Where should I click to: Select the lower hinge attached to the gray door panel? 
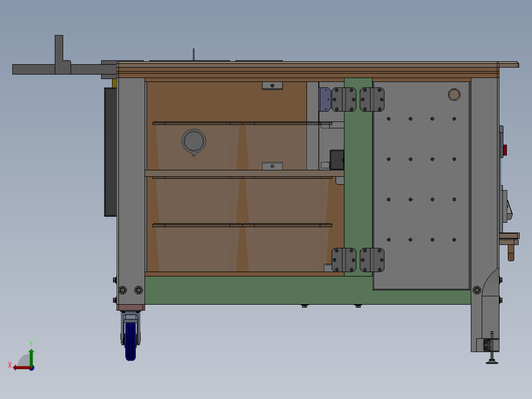(x=372, y=260)
